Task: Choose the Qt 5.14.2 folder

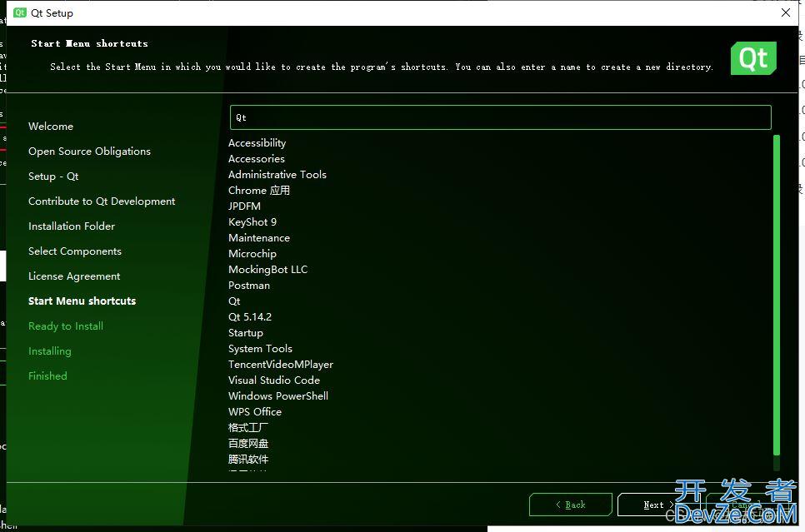Action: click(x=250, y=317)
